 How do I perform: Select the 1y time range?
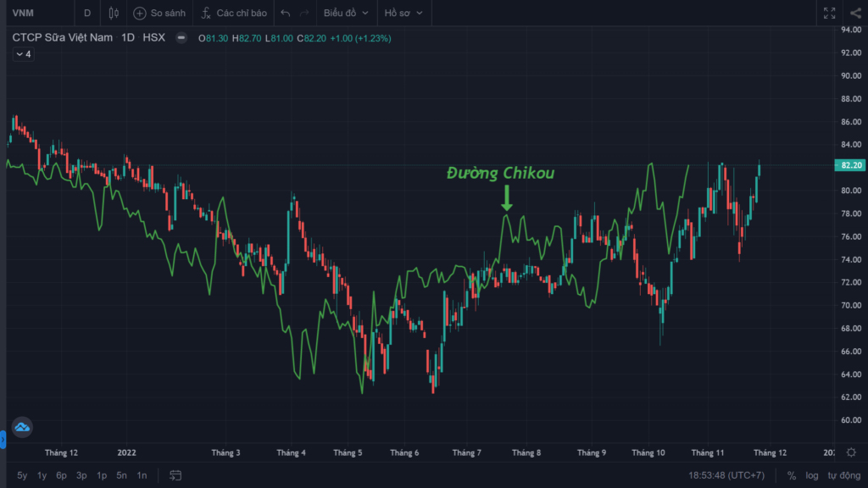[x=42, y=475]
